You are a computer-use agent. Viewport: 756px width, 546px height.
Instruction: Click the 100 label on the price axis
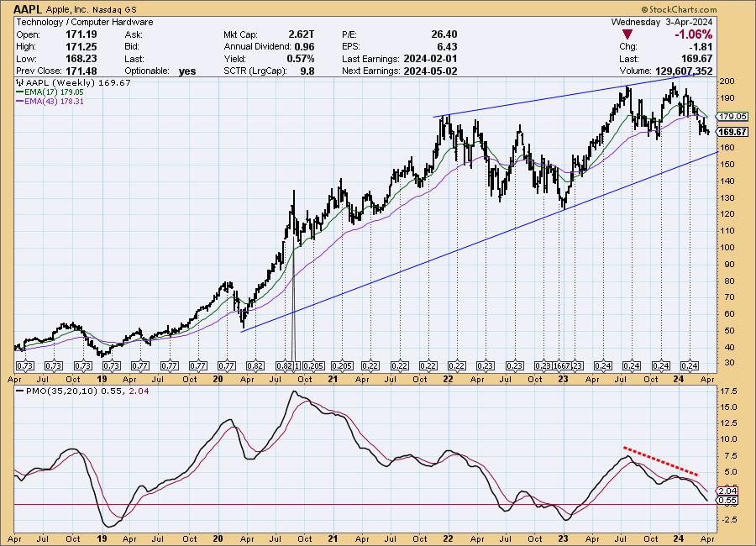[x=727, y=248]
